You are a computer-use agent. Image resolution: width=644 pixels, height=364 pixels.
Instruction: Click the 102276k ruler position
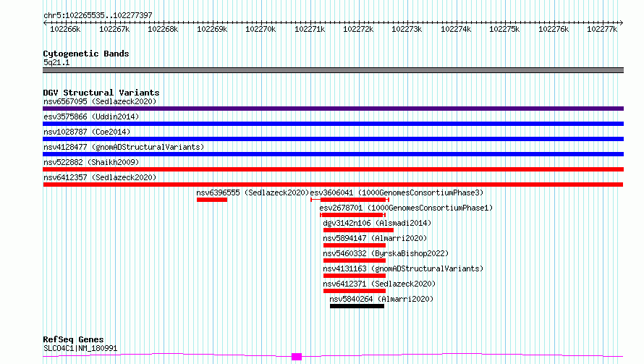coord(554,29)
